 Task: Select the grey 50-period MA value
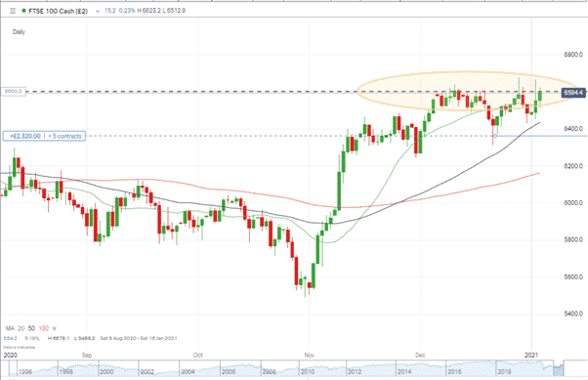click(x=31, y=328)
